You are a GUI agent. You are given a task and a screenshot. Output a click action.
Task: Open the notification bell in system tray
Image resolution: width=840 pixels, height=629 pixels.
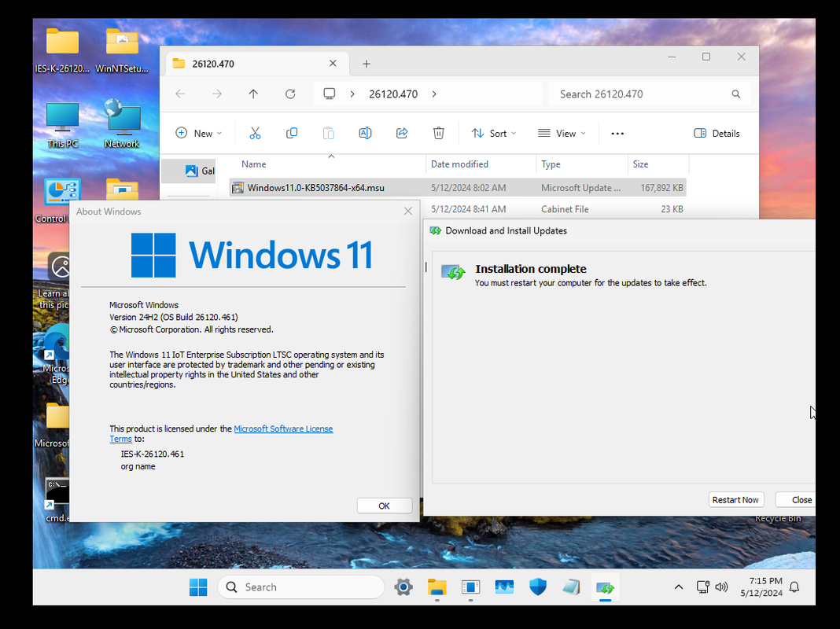[794, 587]
